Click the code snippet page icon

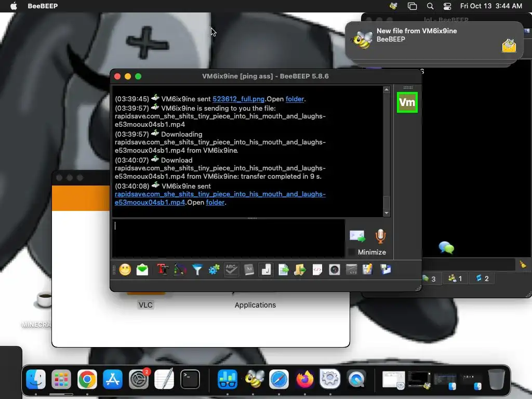click(x=317, y=270)
